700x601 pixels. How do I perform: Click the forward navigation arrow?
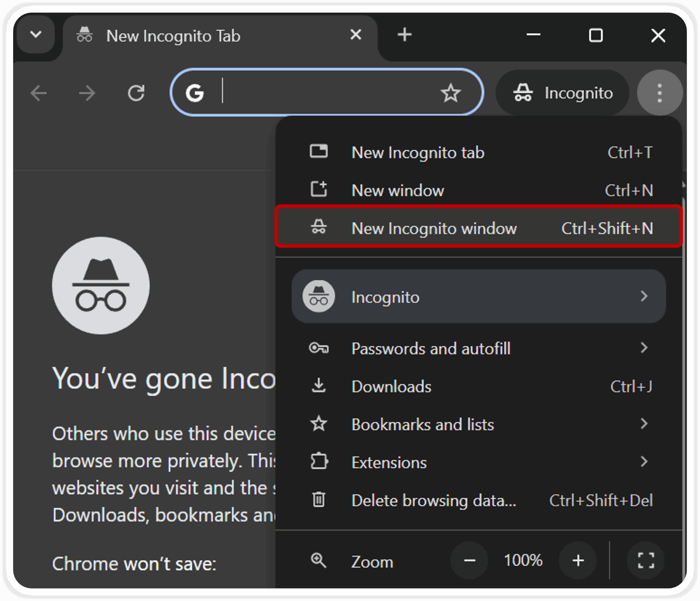click(87, 93)
